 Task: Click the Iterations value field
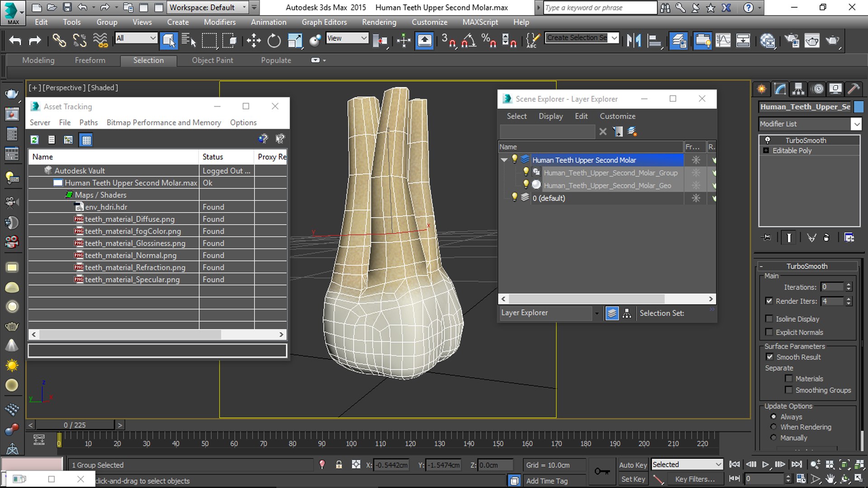pos(832,287)
